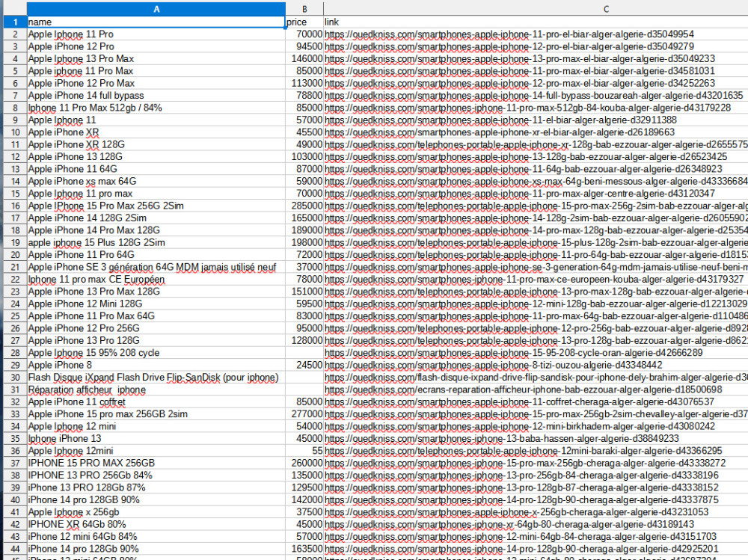The image size is (748, 560).
Task: Select row 16 header
Action: pyautogui.click(x=15, y=206)
